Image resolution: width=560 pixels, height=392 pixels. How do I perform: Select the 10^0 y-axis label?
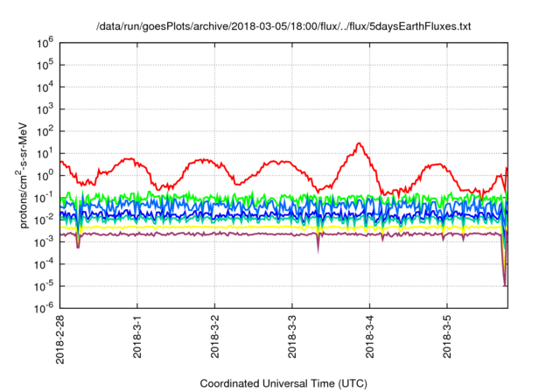45,176
